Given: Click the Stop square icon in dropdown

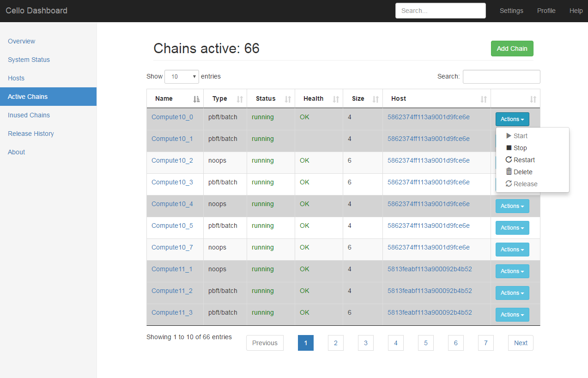Looking at the screenshot, I should (x=509, y=148).
